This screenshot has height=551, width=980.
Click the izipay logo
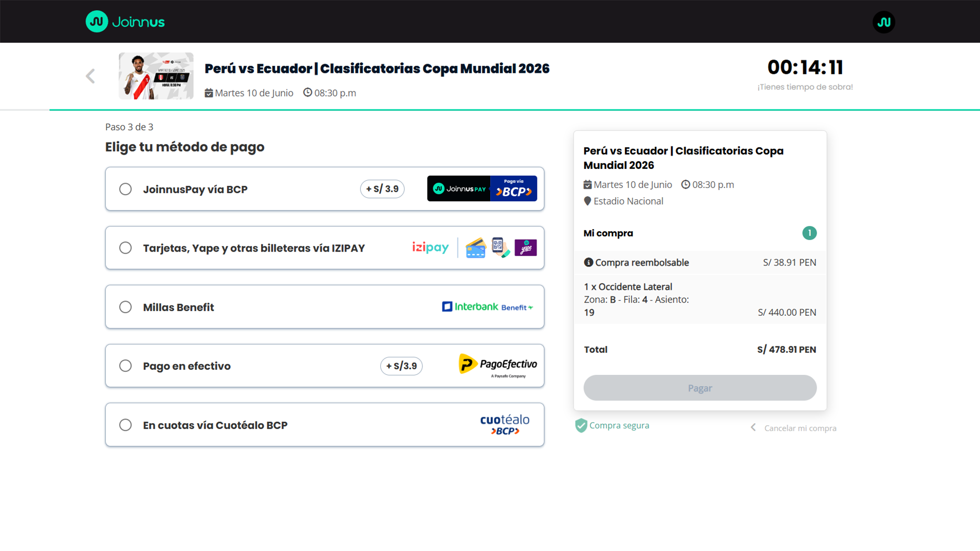coord(430,248)
